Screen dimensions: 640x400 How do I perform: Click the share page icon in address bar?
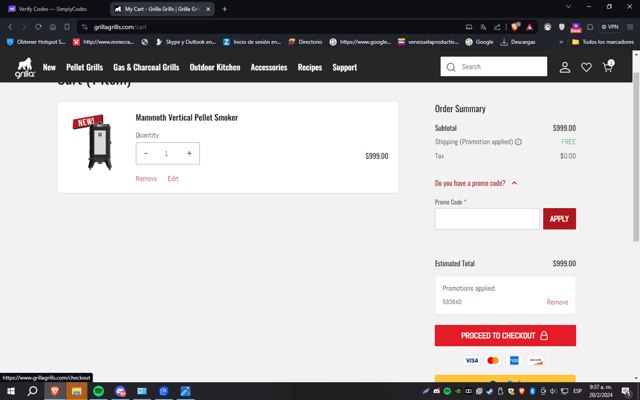click(497, 27)
